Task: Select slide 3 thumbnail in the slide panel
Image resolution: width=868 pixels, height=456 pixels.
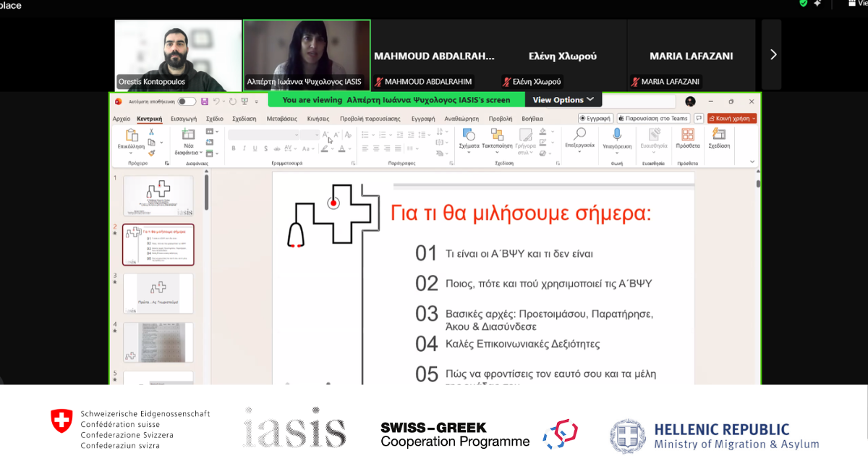Action: coord(158,293)
